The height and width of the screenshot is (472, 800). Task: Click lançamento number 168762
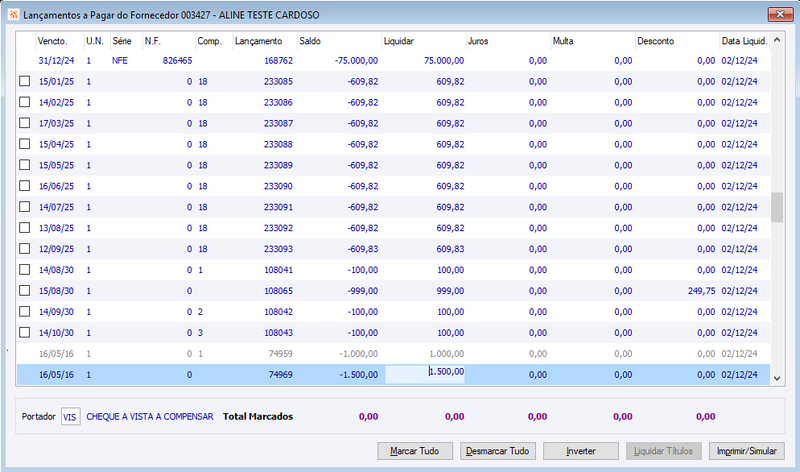tap(279, 60)
